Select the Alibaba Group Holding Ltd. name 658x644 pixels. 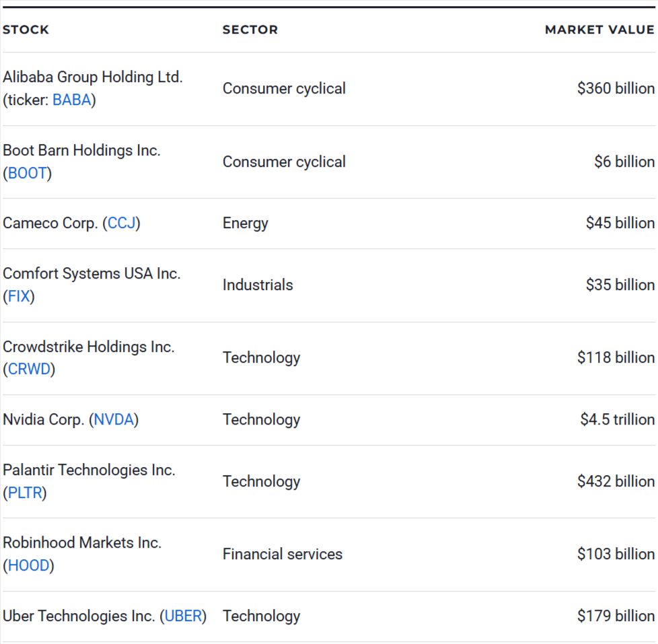click(93, 77)
